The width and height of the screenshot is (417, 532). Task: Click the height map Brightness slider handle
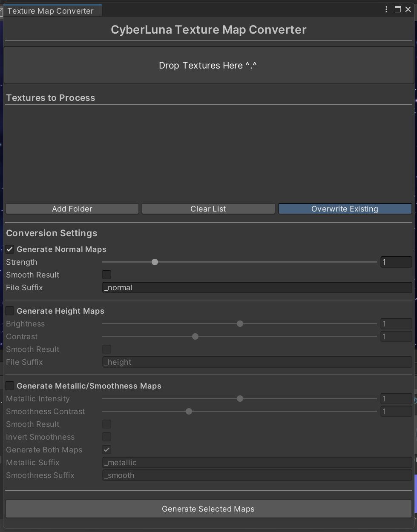tap(239, 323)
